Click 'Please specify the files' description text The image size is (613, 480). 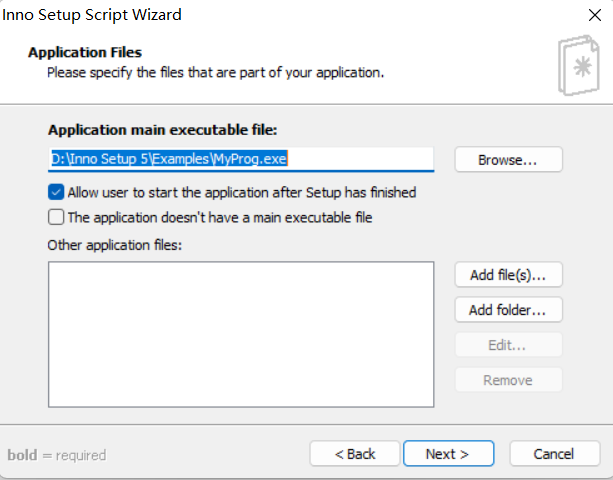point(215,73)
